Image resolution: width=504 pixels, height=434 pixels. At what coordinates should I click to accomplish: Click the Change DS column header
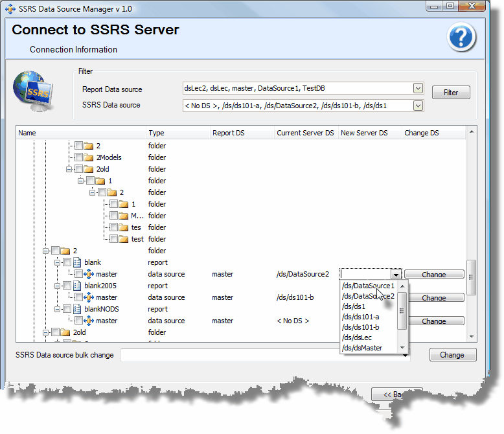point(433,133)
